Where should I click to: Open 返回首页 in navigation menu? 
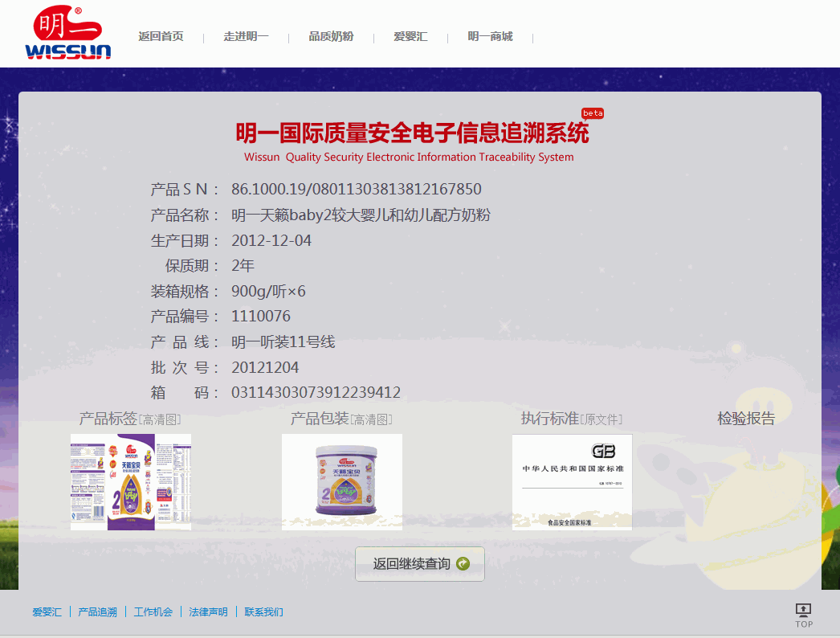(161, 36)
